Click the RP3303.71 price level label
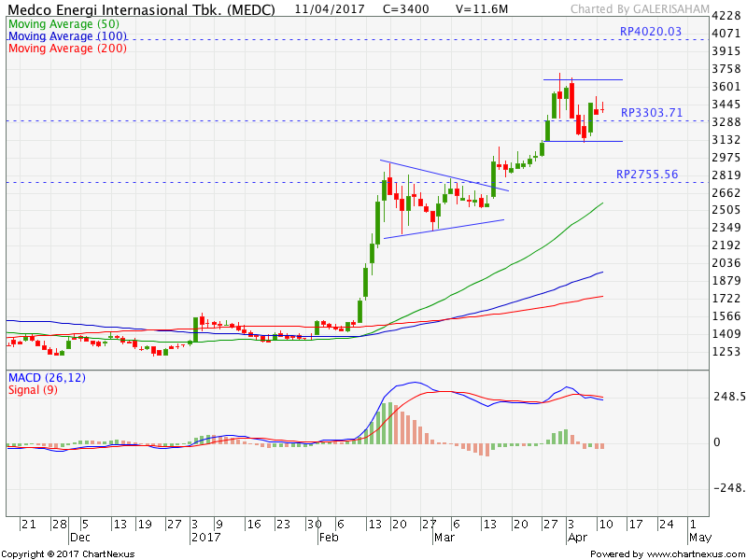Viewport: 747px width, 560px height. [651, 112]
